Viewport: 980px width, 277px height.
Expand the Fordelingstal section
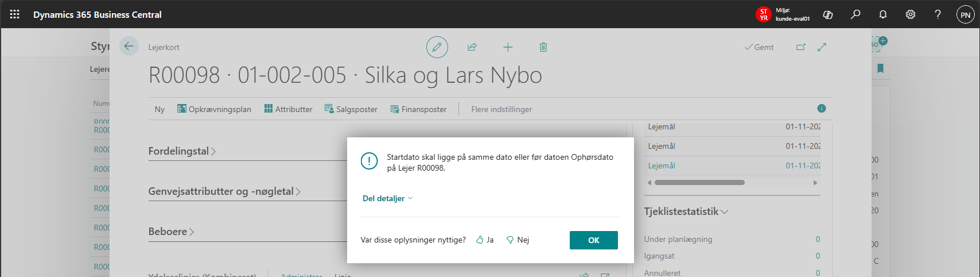[182, 151]
